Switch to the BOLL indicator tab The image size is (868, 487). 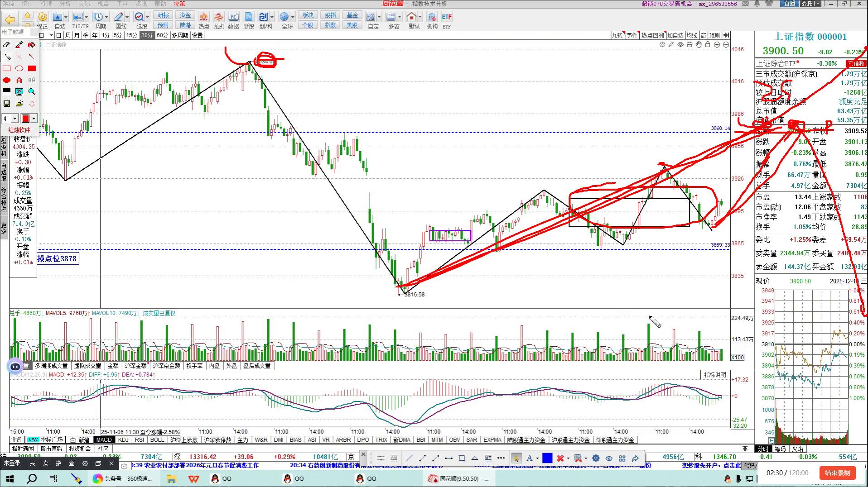coord(157,440)
